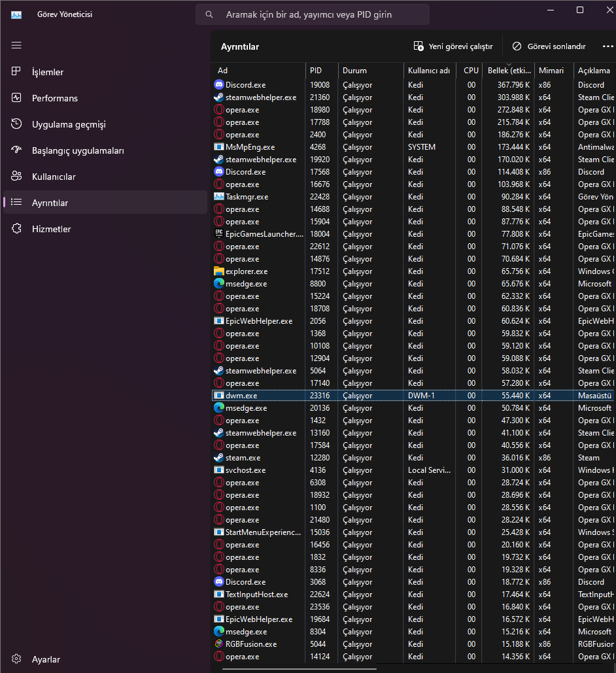This screenshot has height=673, width=616.
Task: Click the folder icon for explorer.exe
Action: (219, 271)
